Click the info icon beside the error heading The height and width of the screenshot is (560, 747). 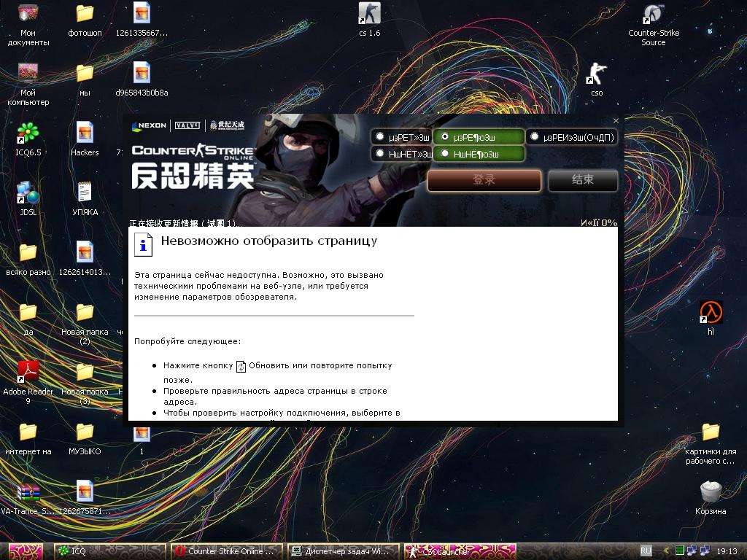coord(143,245)
